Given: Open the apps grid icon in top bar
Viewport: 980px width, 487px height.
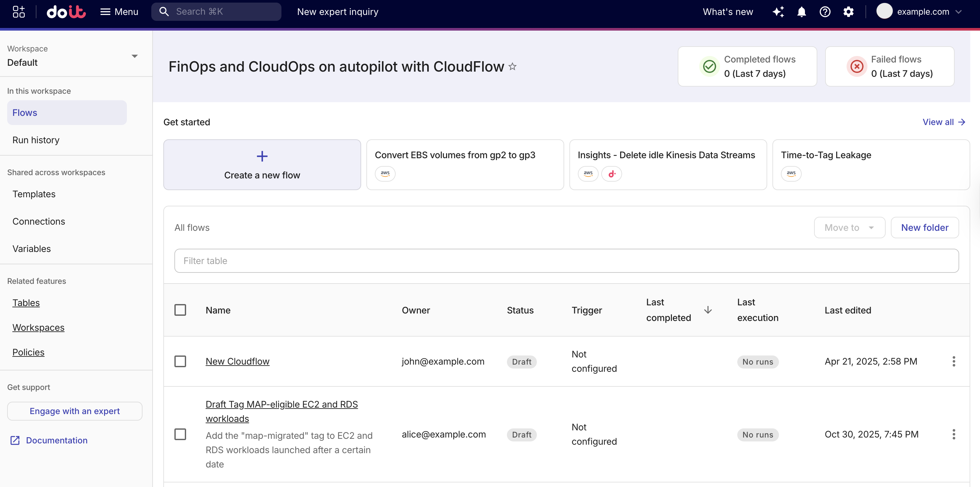Looking at the screenshot, I should click(19, 12).
